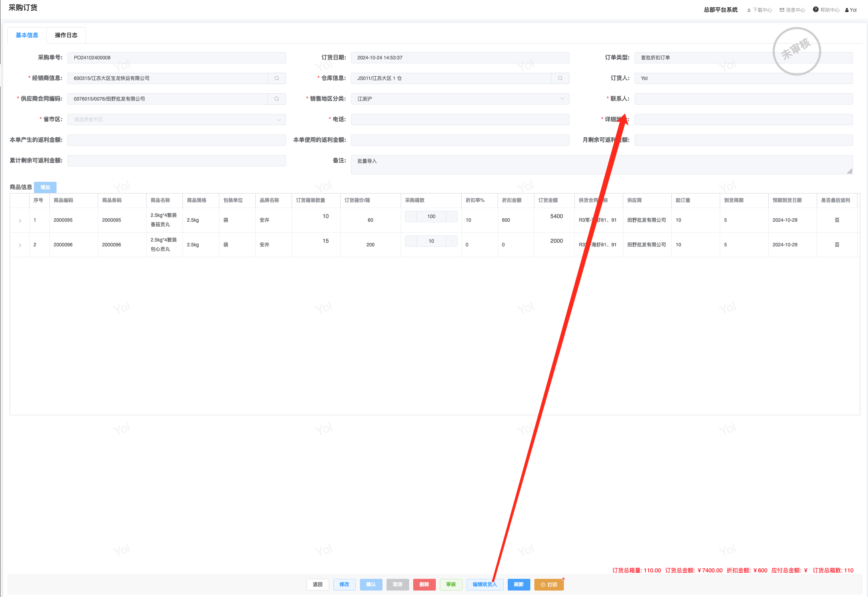Open the 销售地区分类 dropdown
Image resolution: width=868 pixels, height=597 pixels.
tap(460, 99)
